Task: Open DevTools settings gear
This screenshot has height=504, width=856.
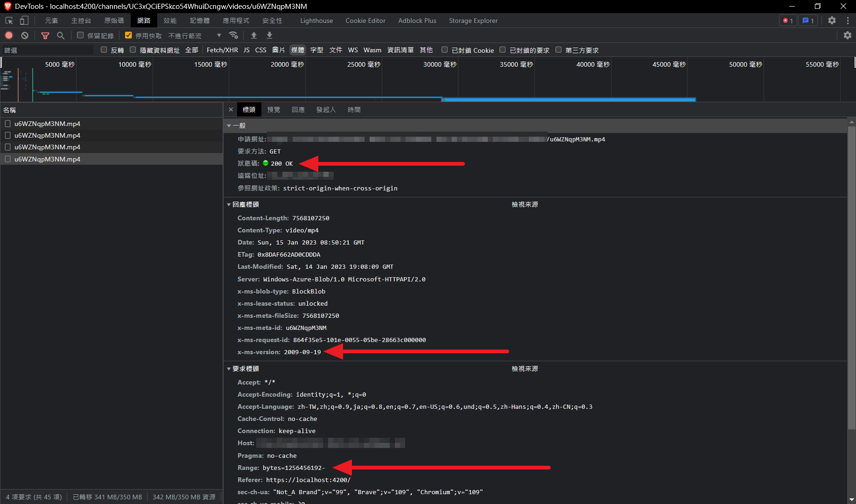Action: pos(832,21)
